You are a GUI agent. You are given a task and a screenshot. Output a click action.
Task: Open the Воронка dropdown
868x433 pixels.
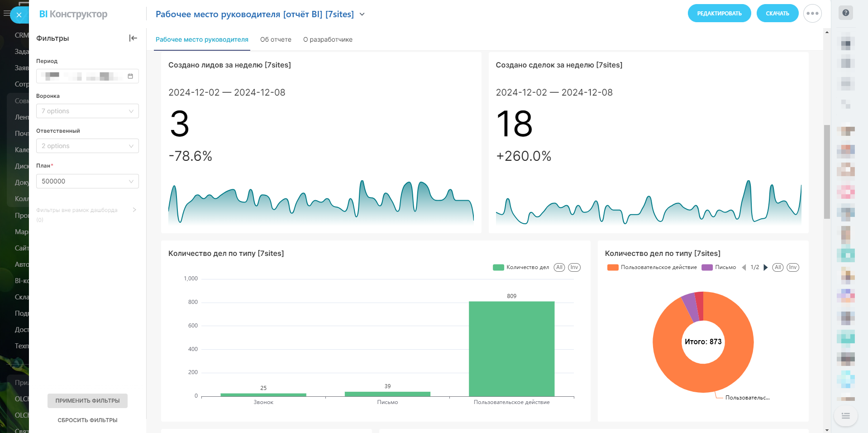tap(87, 111)
